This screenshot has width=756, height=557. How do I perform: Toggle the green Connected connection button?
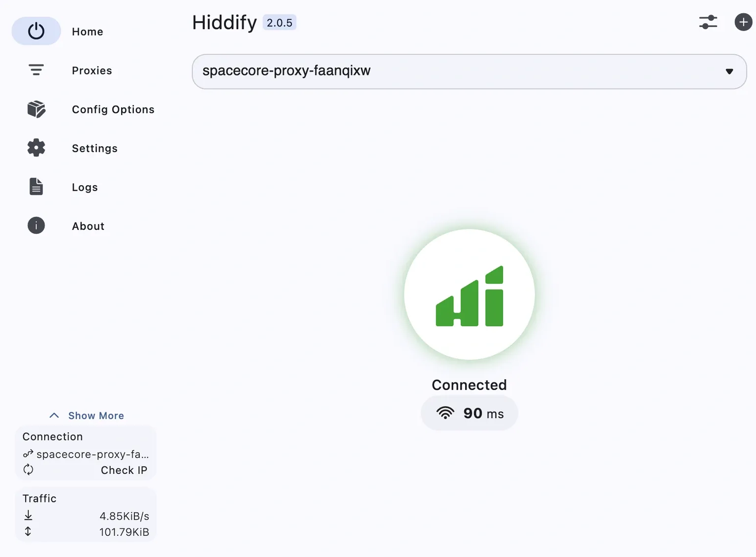click(x=469, y=295)
